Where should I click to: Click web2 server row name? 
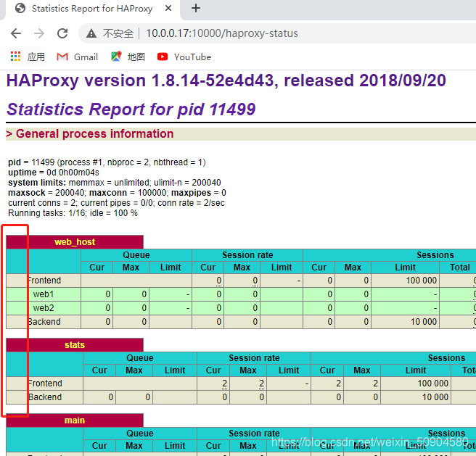(x=43, y=308)
